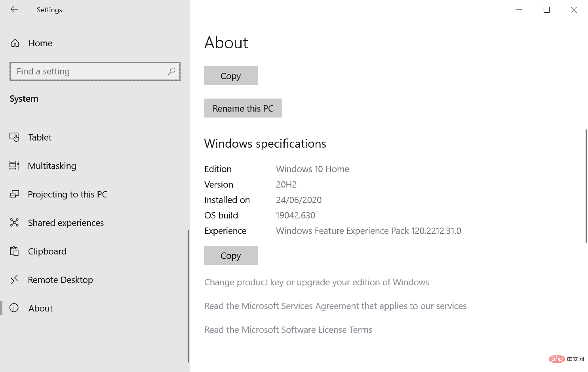This screenshot has height=372, width=588.
Task: Click the Windows Feature Experience Pack value
Action: 368,231
